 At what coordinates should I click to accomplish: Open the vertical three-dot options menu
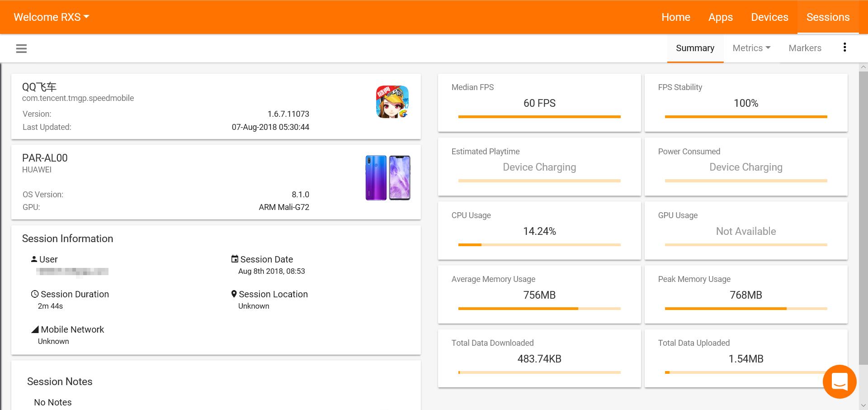[844, 48]
